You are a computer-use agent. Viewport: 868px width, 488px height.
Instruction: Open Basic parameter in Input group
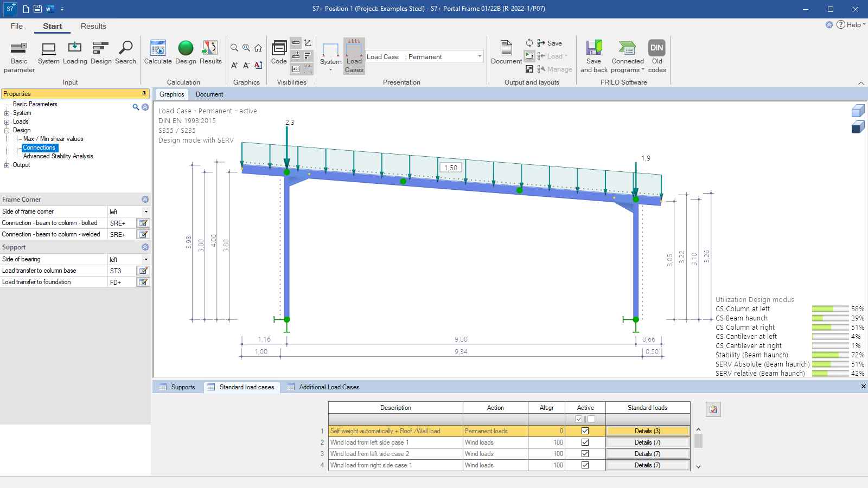(x=19, y=57)
